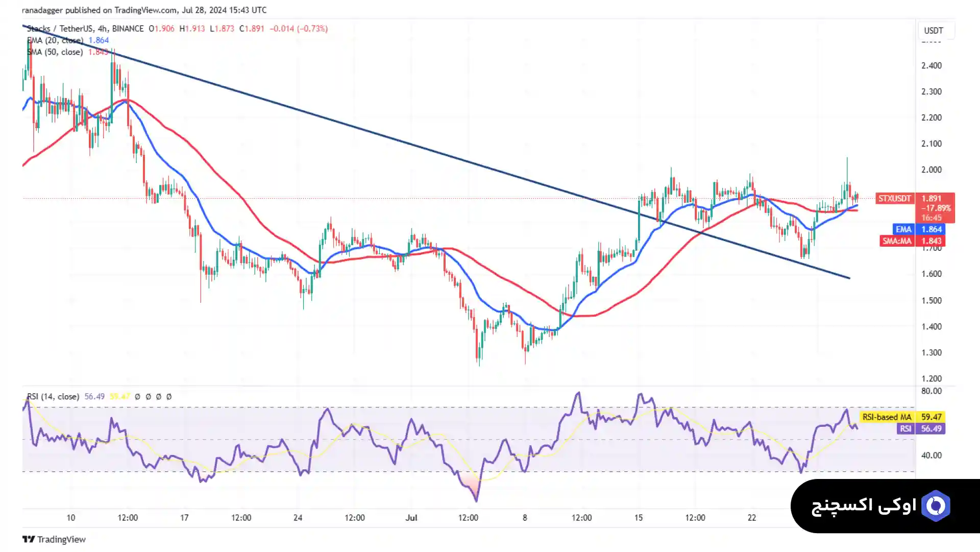Click the TradingView logo at bottom left

54,539
